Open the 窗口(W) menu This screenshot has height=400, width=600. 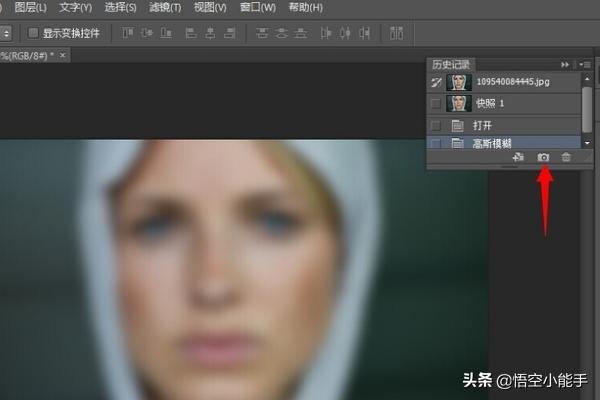click(x=255, y=8)
